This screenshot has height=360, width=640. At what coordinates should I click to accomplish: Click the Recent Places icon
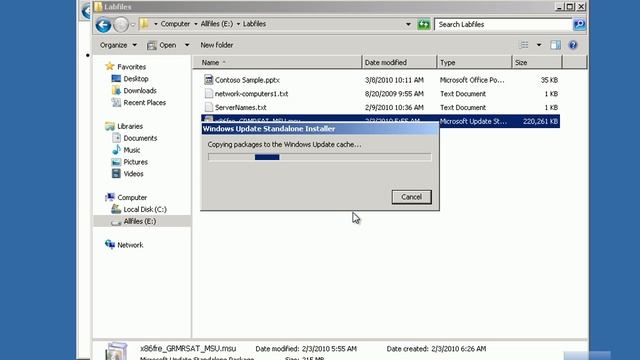tap(116, 102)
